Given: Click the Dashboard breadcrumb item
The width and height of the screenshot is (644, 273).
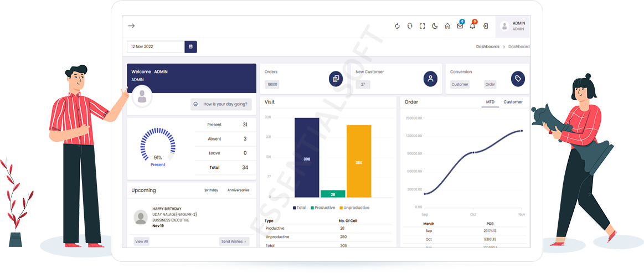Looking at the screenshot, I should [519, 47].
